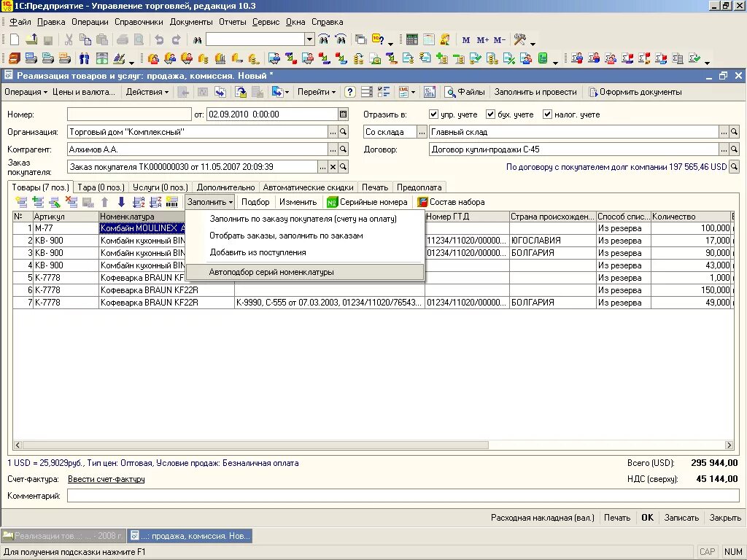Open ellipsis selector for Договор field
This screenshot has height=560, width=747.
tap(724, 149)
